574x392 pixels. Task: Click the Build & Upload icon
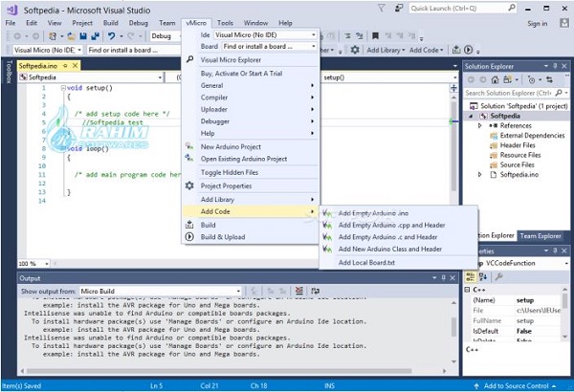click(x=189, y=237)
